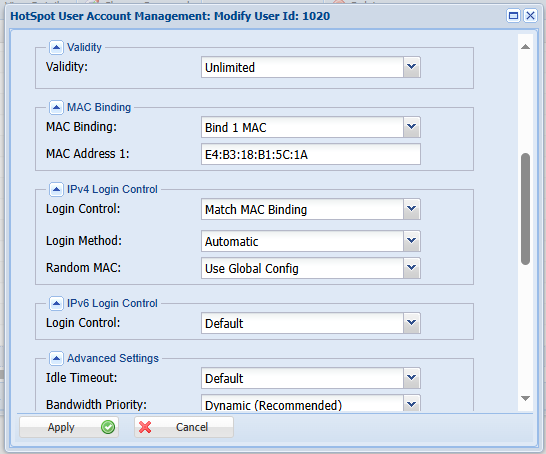Collapse the MAC Binding section
Viewport: 546px width, 454px height.
point(56,107)
